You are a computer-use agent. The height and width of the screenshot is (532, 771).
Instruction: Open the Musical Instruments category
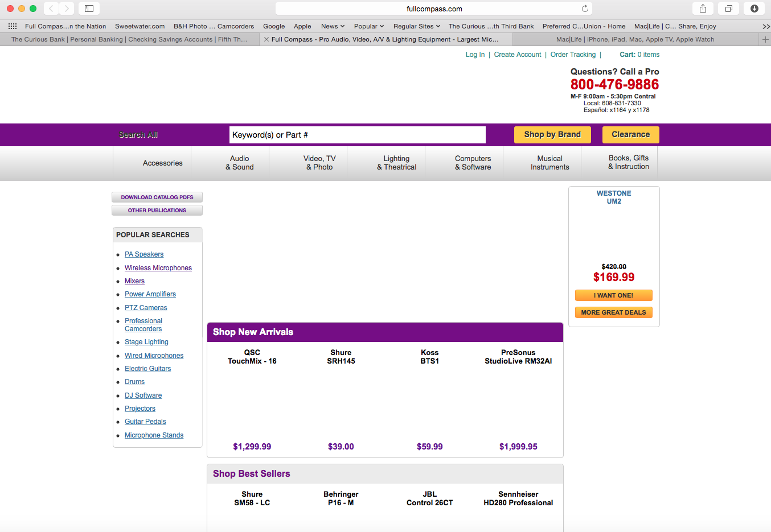(550, 163)
